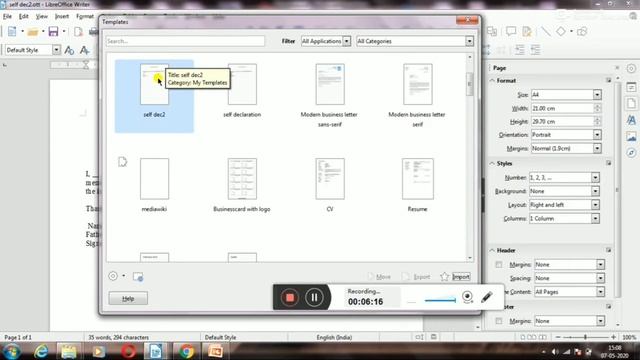This screenshot has height=360, width=640.
Task: Select the diamond Basic Shapes icon
Action: tap(561, 31)
